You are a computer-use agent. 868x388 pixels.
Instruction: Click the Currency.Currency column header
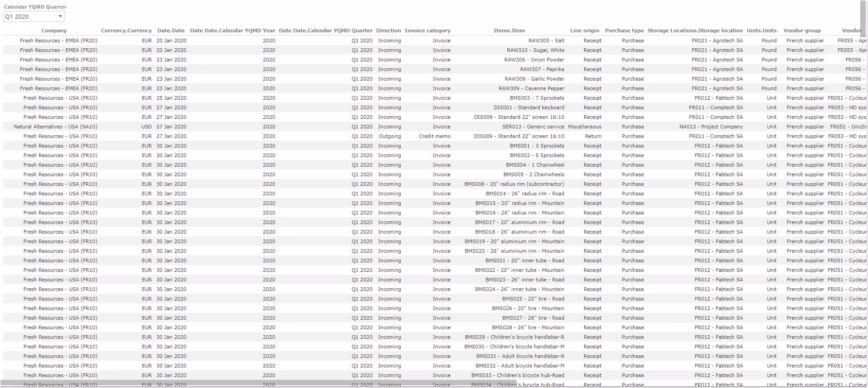(x=126, y=31)
